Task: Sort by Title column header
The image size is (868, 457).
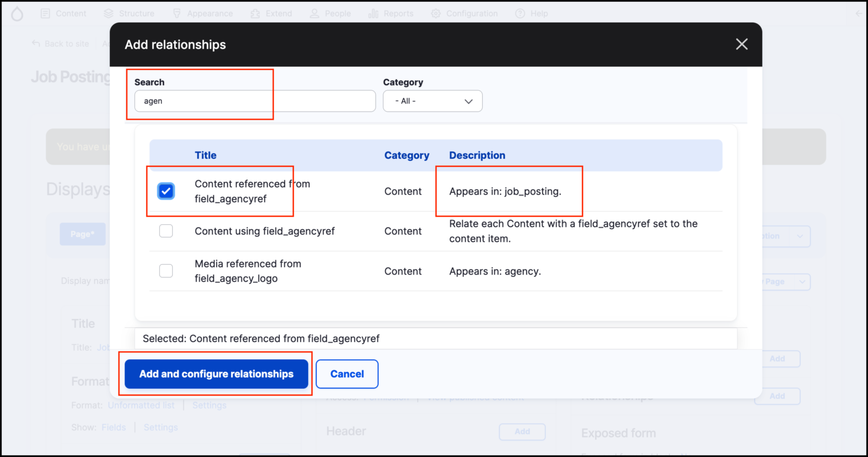Action: (205, 155)
